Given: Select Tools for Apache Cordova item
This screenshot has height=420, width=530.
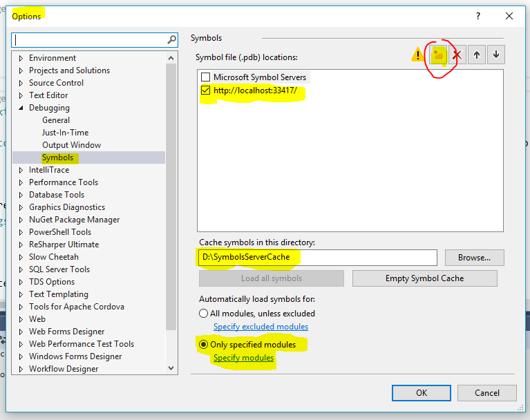Looking at the screenshot, I should [77, 307].
